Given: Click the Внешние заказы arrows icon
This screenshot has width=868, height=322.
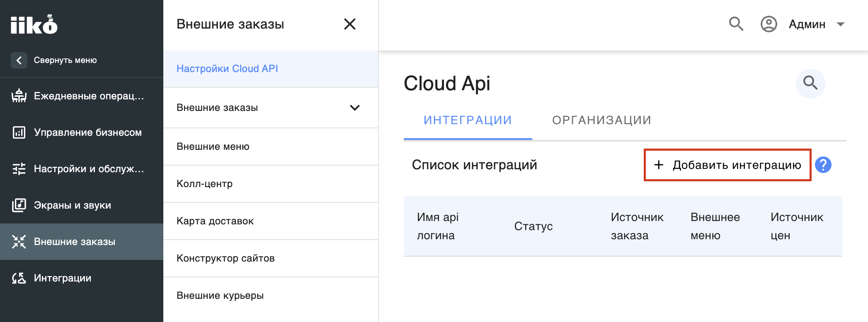Looking at the screenshot, I should coord(19,242).
